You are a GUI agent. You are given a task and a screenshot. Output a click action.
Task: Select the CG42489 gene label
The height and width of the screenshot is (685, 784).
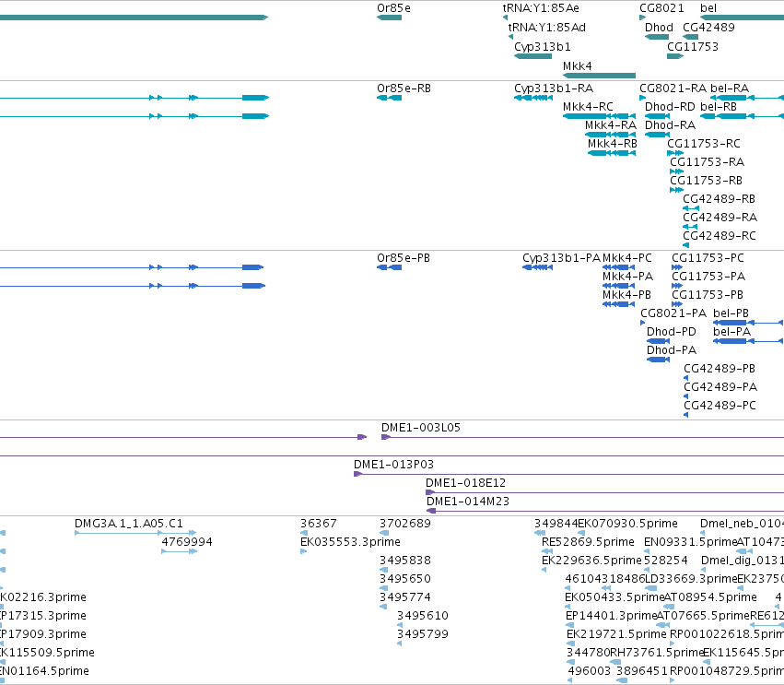coord(708,28)
